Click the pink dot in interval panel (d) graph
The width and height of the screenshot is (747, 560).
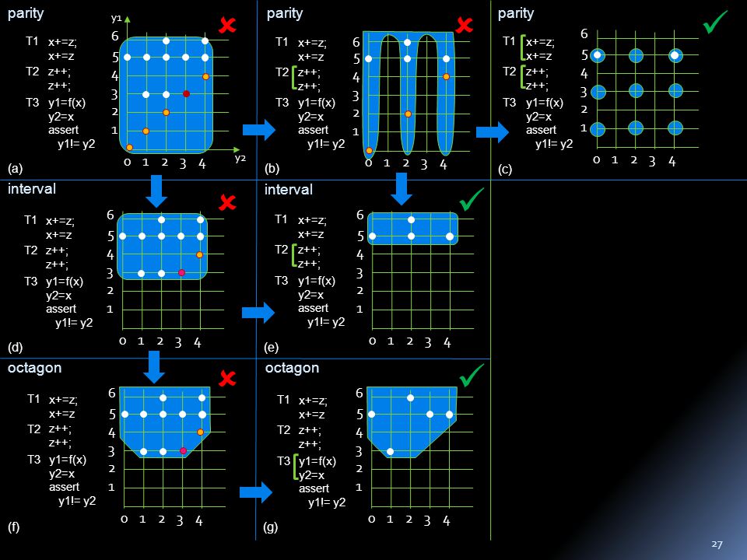coord(181,273)
